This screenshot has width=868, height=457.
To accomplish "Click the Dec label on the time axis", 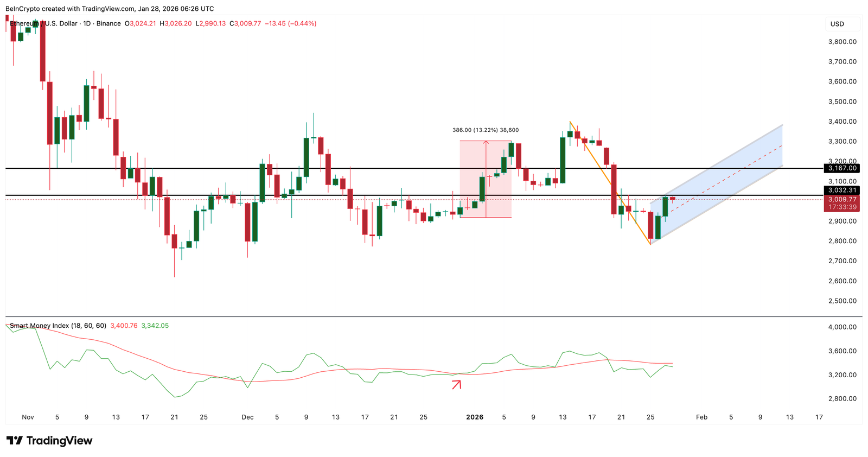I will 247,417.
